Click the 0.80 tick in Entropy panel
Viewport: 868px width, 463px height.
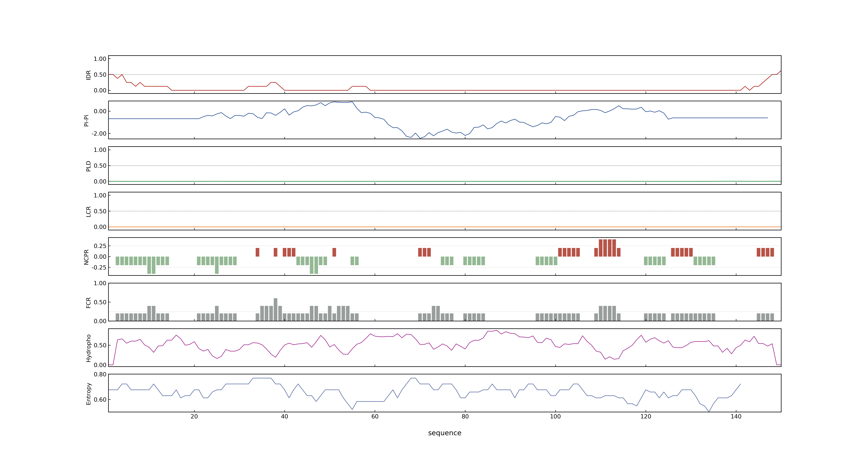[100, 374]
